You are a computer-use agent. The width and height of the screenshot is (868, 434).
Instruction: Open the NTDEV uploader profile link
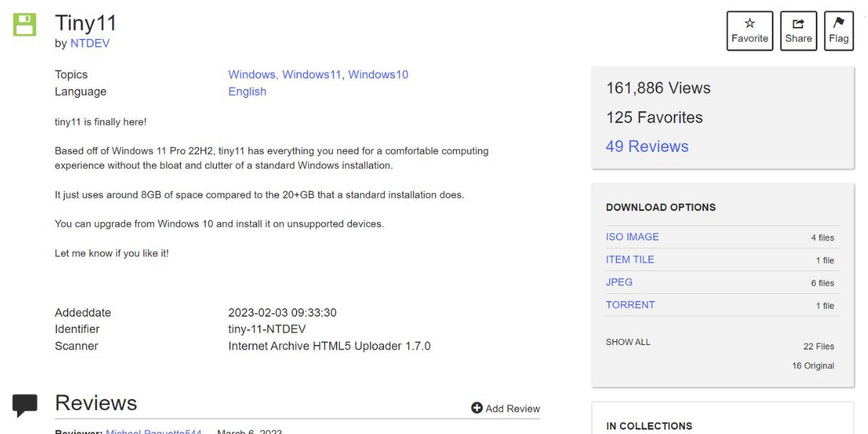tap(90, 43)
